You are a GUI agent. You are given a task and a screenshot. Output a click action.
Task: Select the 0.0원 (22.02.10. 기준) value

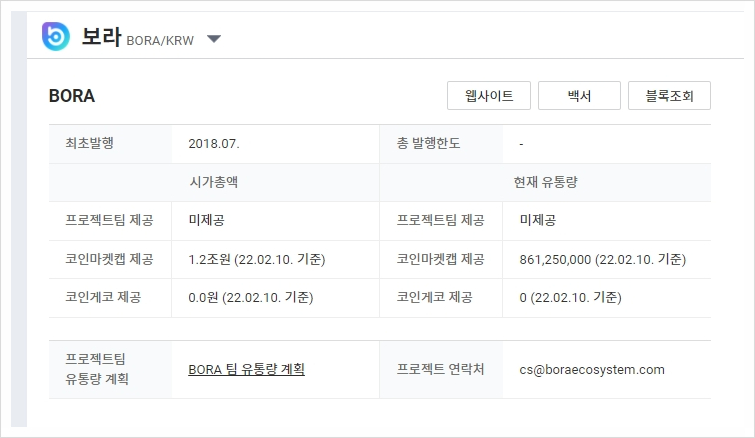point(251,297)
